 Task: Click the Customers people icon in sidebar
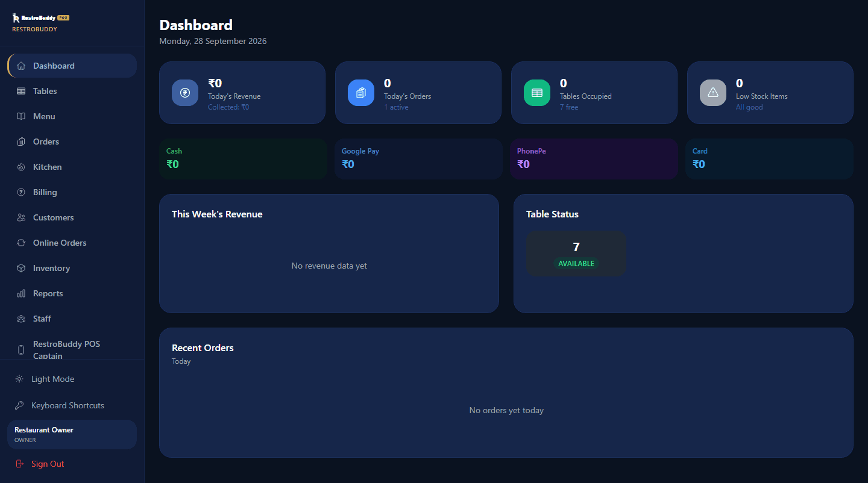click(x=21, y=217)
